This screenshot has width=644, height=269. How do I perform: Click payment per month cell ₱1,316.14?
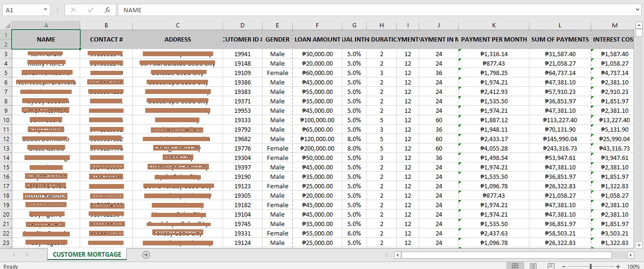[x=494, y=54]
